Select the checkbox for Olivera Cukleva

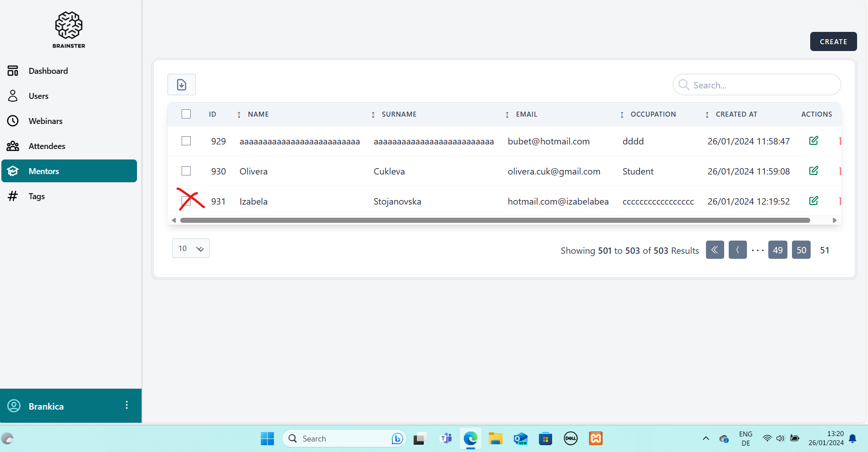point(186,171)
